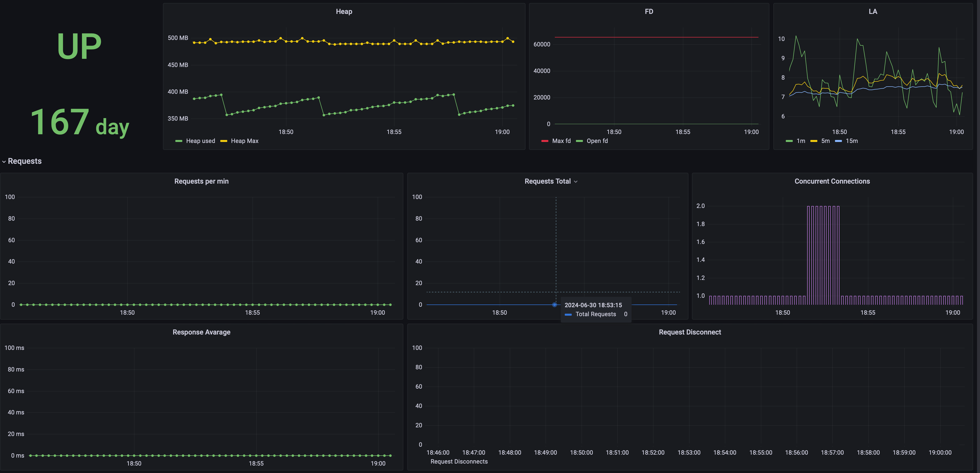Click the 5m yellow legend color swatch
This screenshot has height=473, width=980.
[x=814, y=141]
